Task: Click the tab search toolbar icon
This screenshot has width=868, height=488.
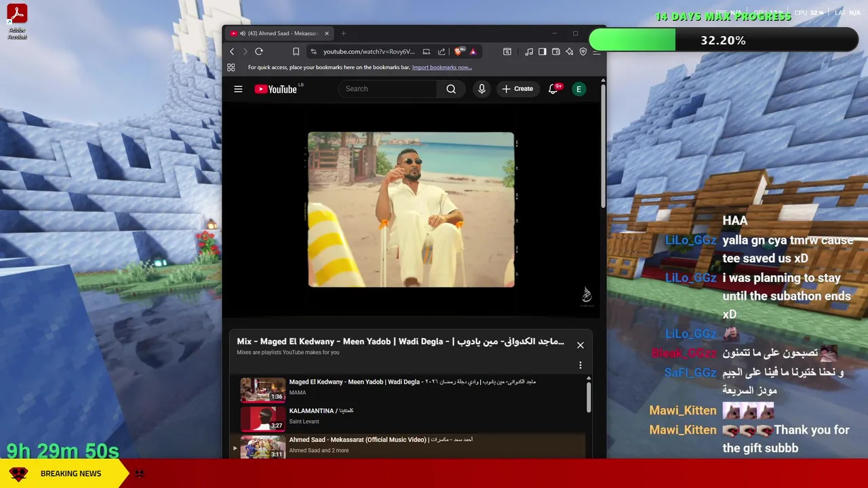Action: click(x=507, y=52)
